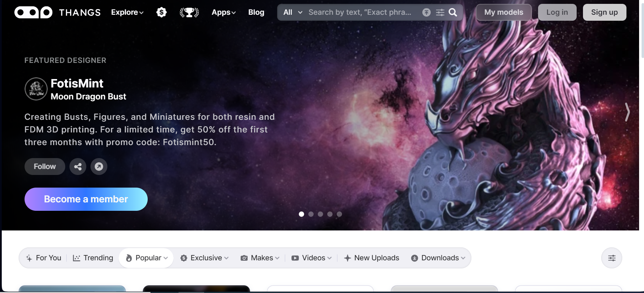
Task: Open the Blog page
Action: (x=256, y=12)
